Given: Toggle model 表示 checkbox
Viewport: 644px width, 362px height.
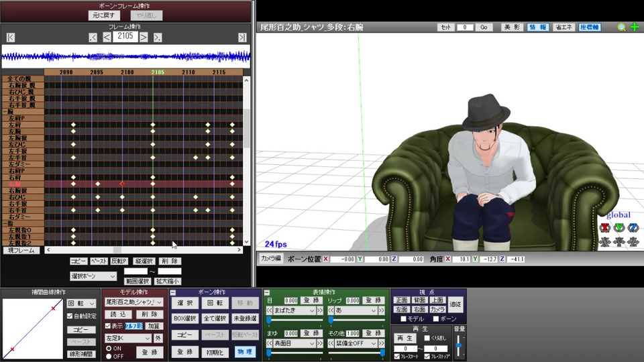Looking at the screenshot, I should click(x=108, y=326).
